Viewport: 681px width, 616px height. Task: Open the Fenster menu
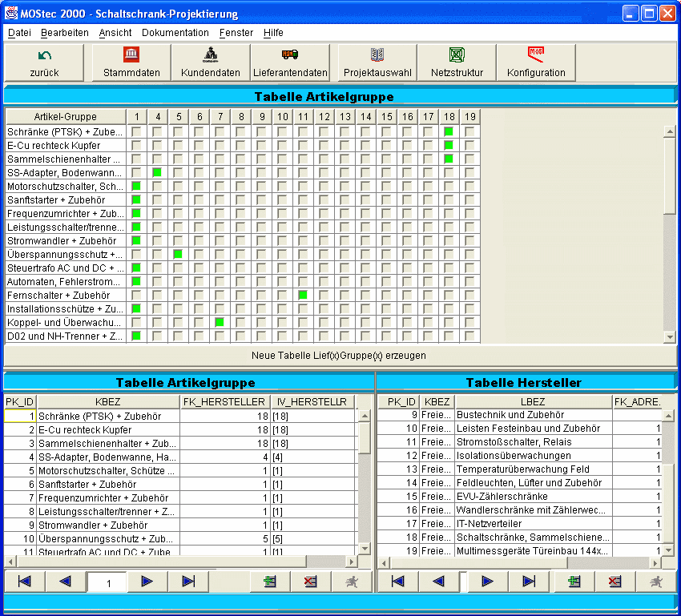[x=236, y=33]
